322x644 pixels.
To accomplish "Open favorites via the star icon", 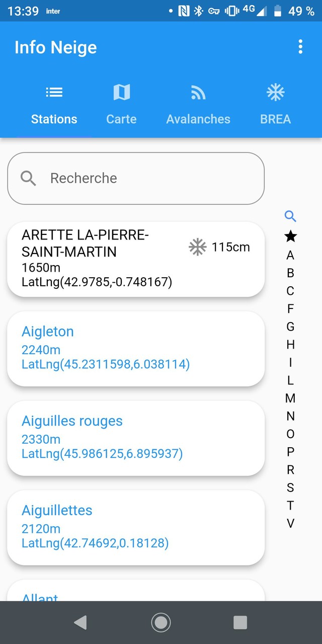I will (290, 236).
